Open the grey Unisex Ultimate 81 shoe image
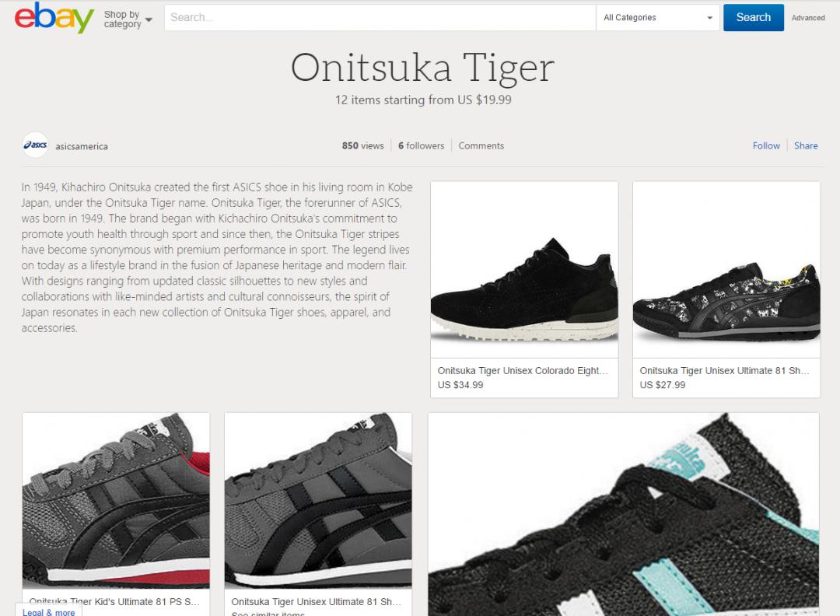 tap(318, 501)
